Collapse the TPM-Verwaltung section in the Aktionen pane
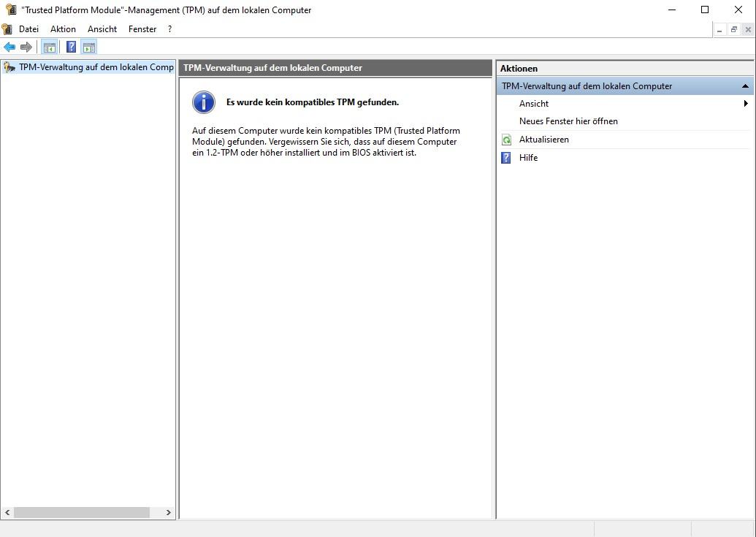Image resolution: width=756 pixels, height=537 pixels. click(x=745, y=86)
